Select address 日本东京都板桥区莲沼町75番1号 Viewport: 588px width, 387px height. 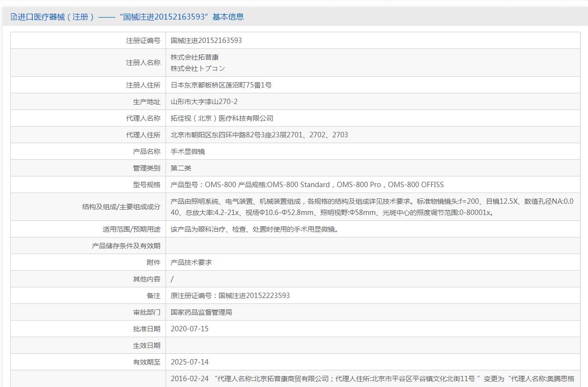[221, 85]
